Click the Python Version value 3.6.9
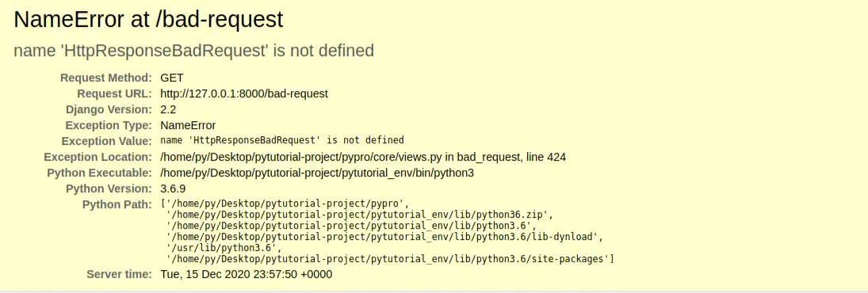The width and height of the screenshot is (868, 293). pyautogui.click(x=174, y=189)
